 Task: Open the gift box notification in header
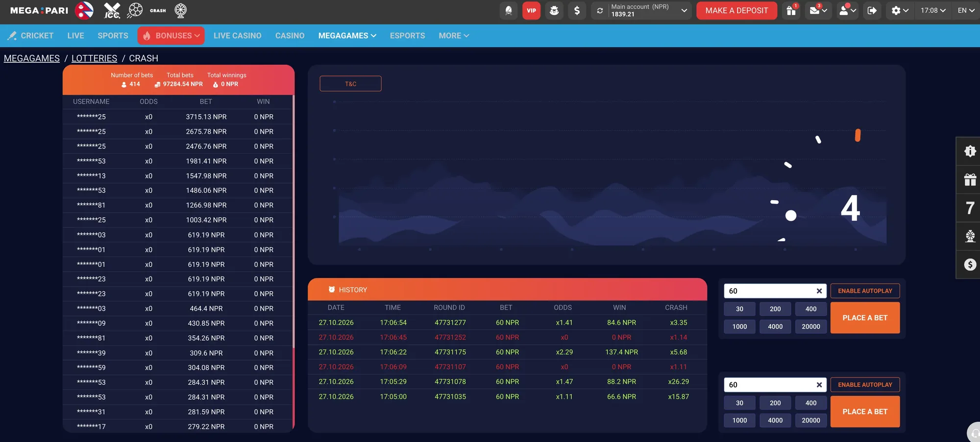click(x=791, y=10)
